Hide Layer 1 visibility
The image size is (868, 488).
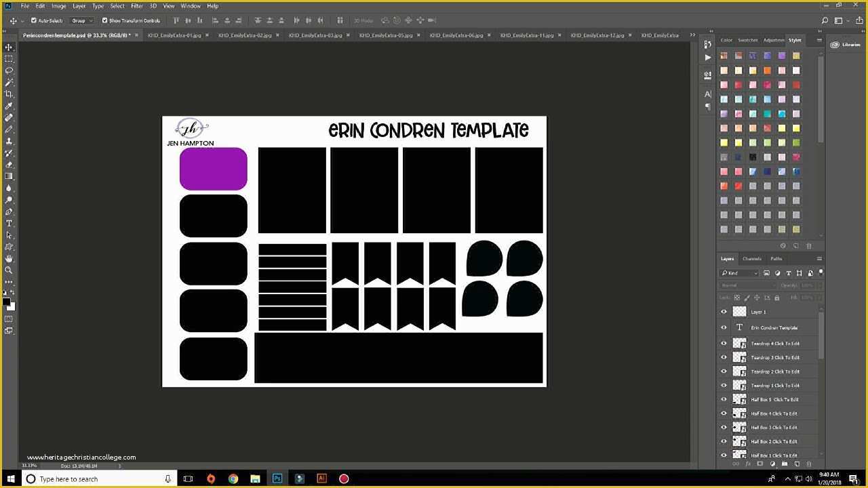[x=724, y=312]
